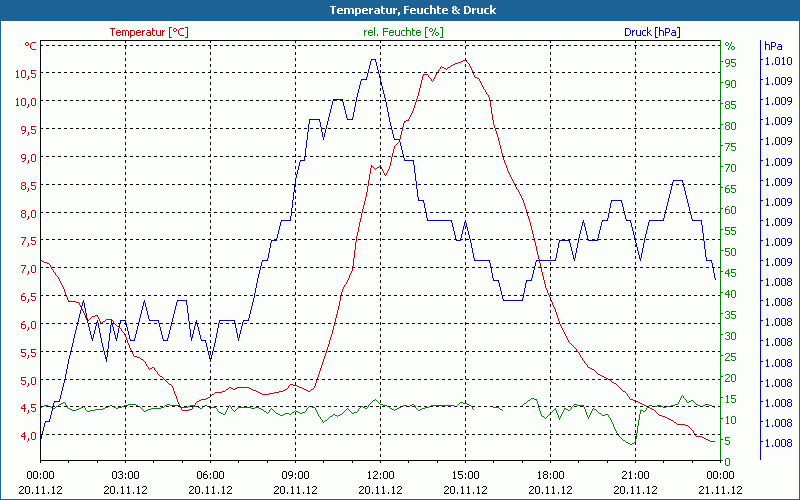Click the "8,0" temperature axis value
This screenshot has width=800, height=500.
click(x=29, y=213)
